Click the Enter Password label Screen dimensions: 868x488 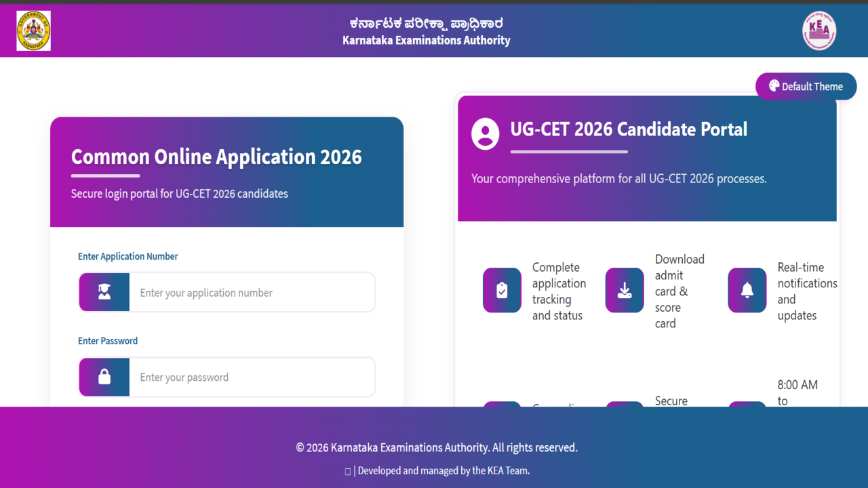(108, 341)
